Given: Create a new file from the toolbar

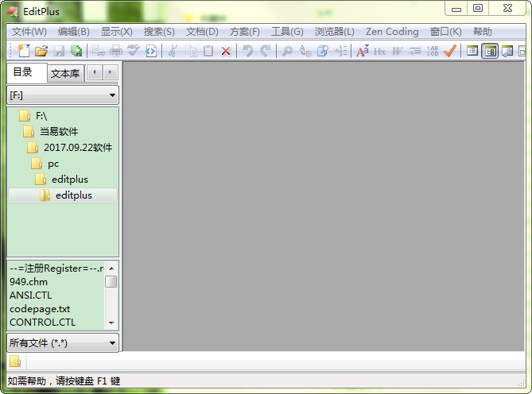Looking at the screenshot, I should pyautogui.click(x=23, y=51).
